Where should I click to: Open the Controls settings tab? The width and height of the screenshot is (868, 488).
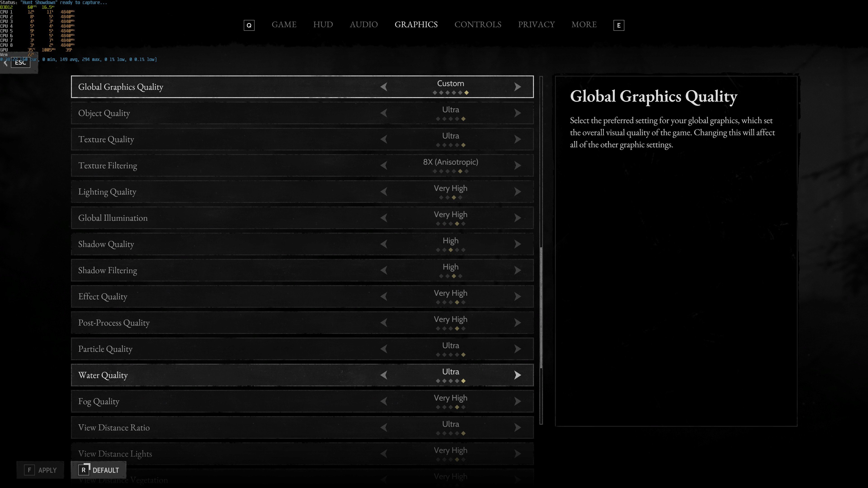tap(477, 25)
